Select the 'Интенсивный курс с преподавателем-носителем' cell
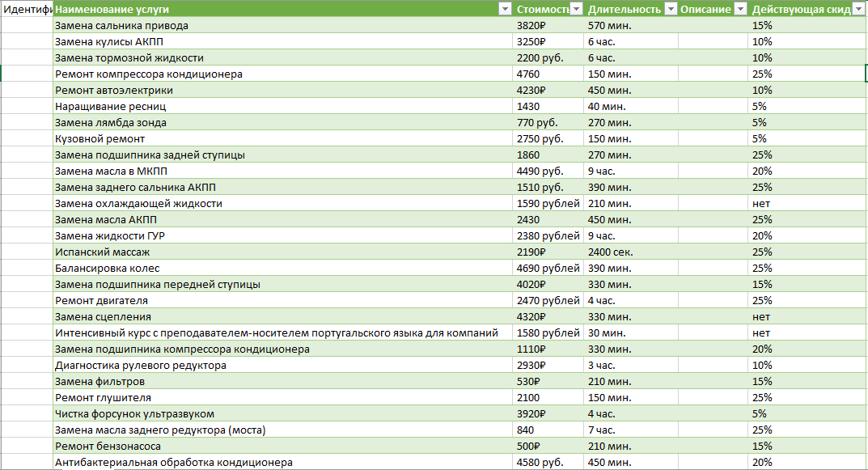The width and height of the screenshot is (868, 470). click(x=283, y=332)
